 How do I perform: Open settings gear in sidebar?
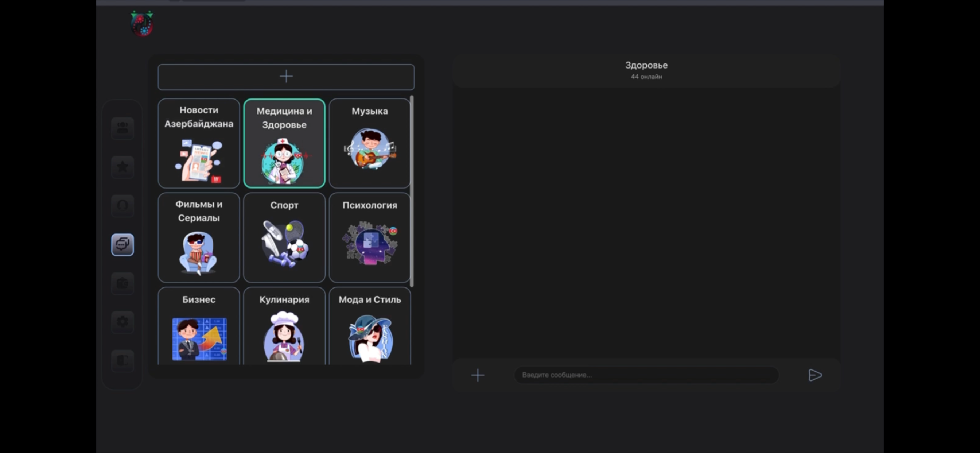click(122, 322)
